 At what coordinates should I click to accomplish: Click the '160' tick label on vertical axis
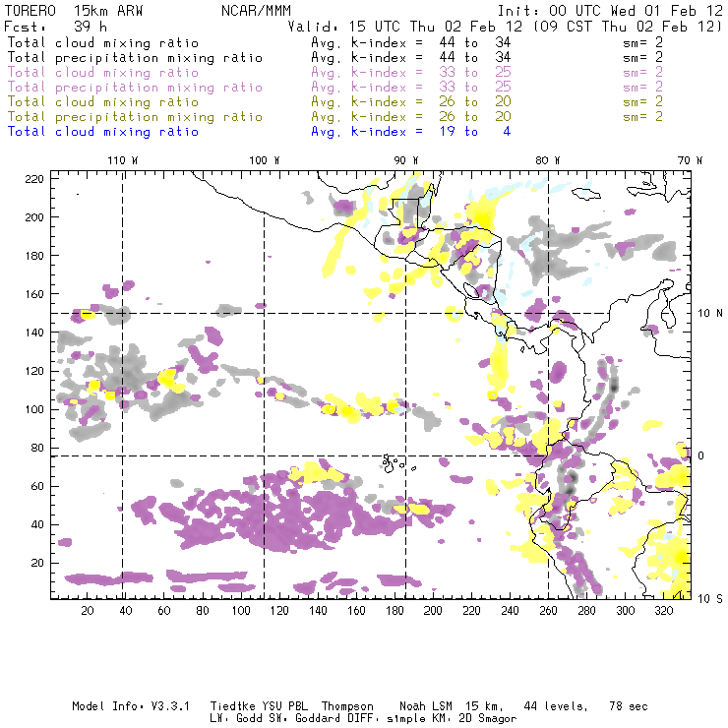click(x=34, y=294)
